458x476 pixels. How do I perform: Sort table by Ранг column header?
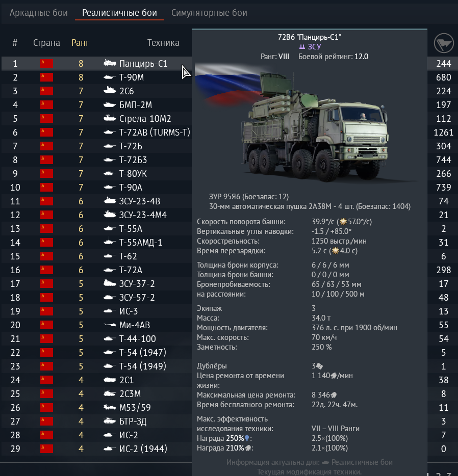(81, 43)
